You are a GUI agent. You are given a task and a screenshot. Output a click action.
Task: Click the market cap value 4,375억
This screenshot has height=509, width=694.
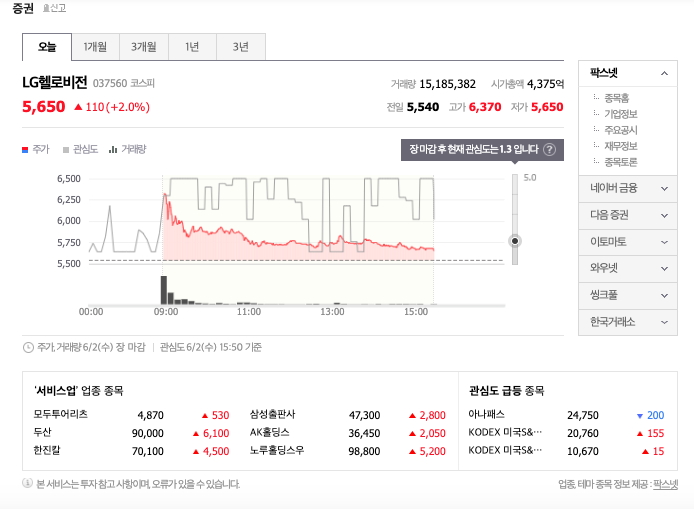[x=545, y=84]
